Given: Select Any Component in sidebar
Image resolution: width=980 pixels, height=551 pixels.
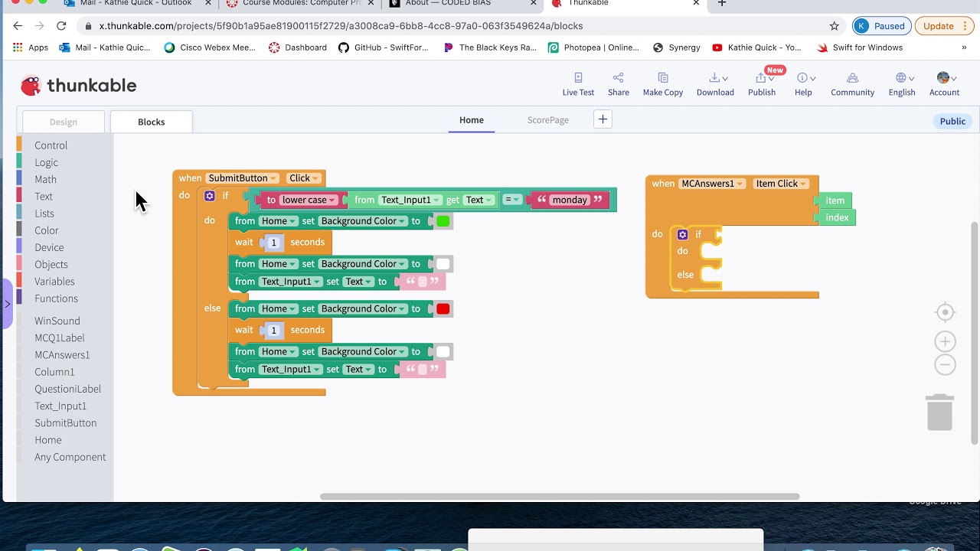Looking at the screenshot, I should point(70,457).
